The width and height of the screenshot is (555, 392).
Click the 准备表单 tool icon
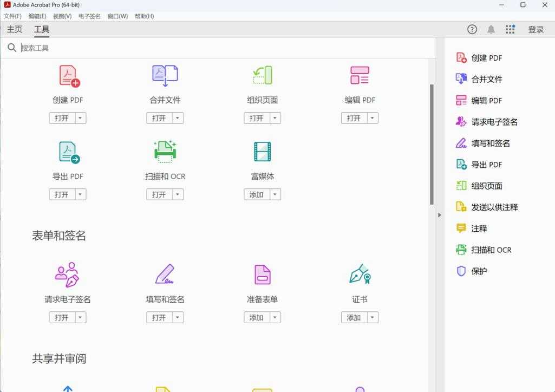click(262, 275)
